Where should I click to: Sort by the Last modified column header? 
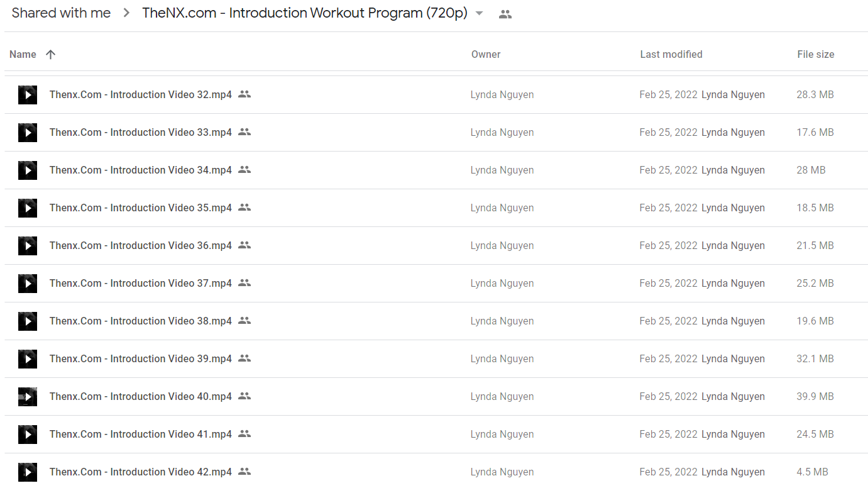pyautogui.click(x=671, y=54)
